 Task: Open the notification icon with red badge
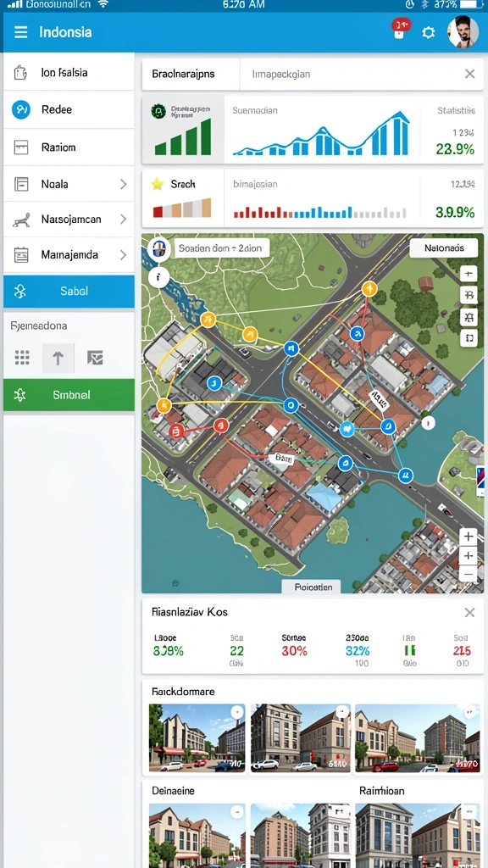[400, 28]
